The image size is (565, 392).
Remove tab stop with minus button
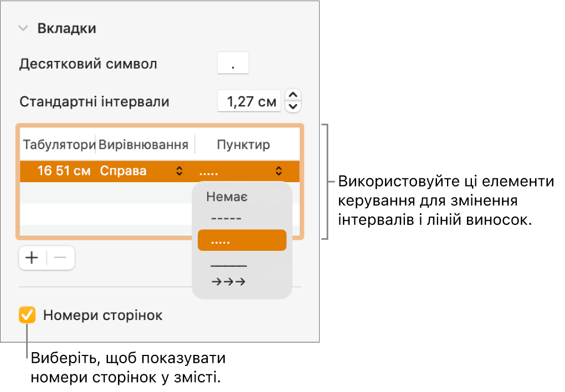coord(60,258)
